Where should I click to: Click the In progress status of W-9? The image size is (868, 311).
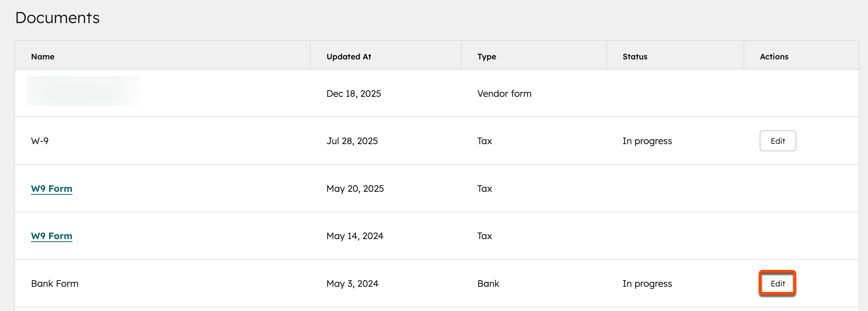click(647, 140)
